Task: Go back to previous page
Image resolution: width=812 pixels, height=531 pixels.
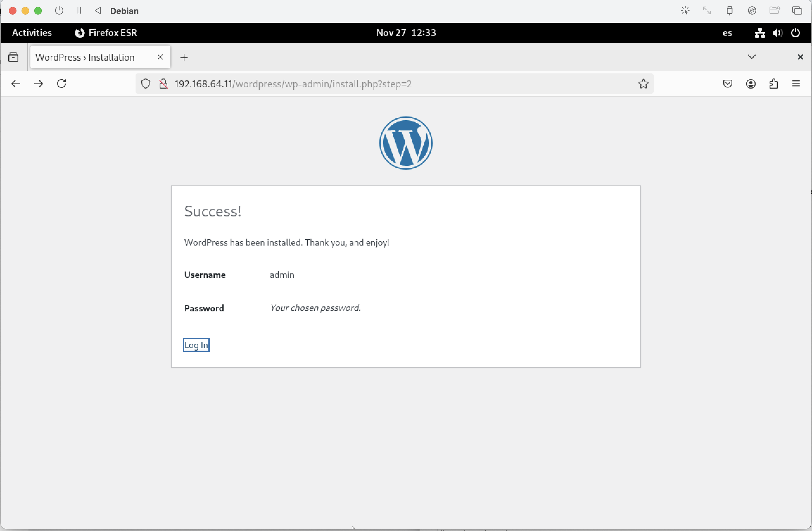Action: tap(16, 84)
